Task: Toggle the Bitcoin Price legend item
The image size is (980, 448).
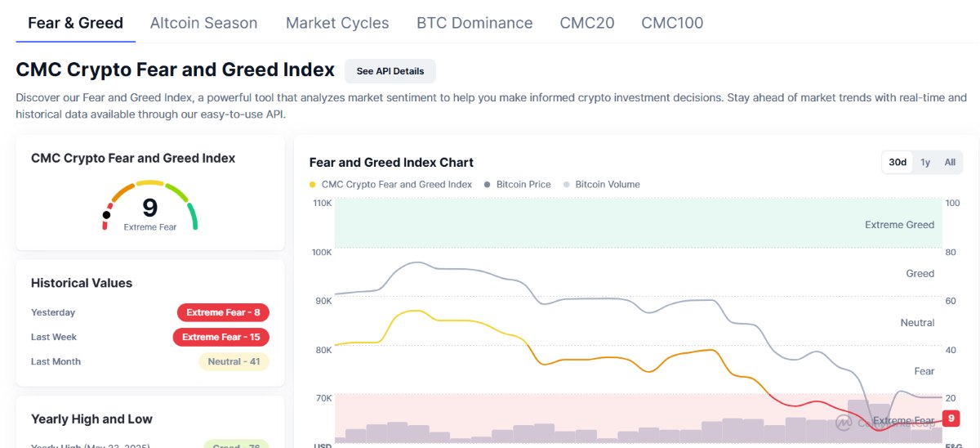Action: pyautogui.click(x=518, y=185)
